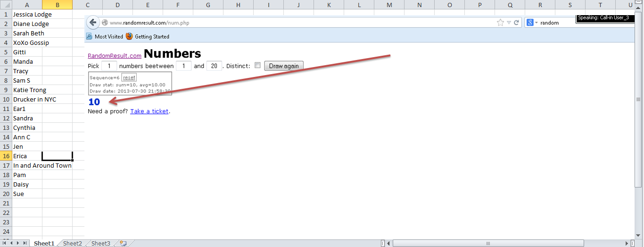Open the Google search engine dropdown

[x=532, y=23]
